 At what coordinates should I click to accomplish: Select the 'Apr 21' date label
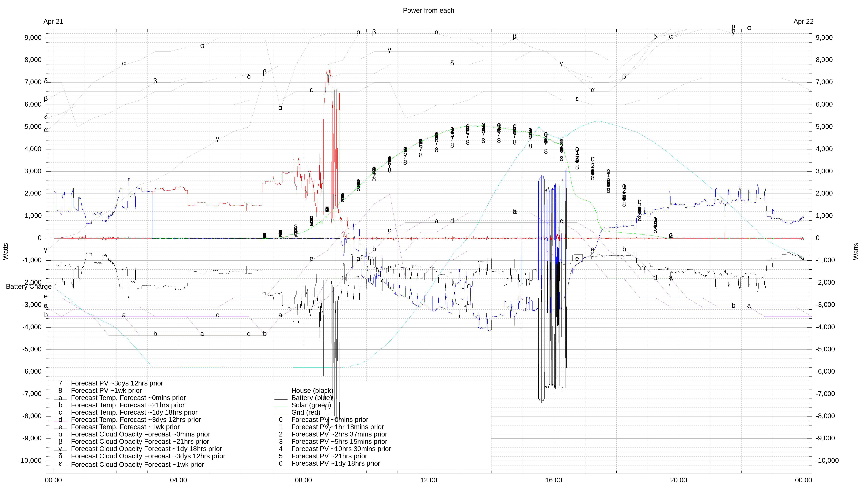[53, 22]
